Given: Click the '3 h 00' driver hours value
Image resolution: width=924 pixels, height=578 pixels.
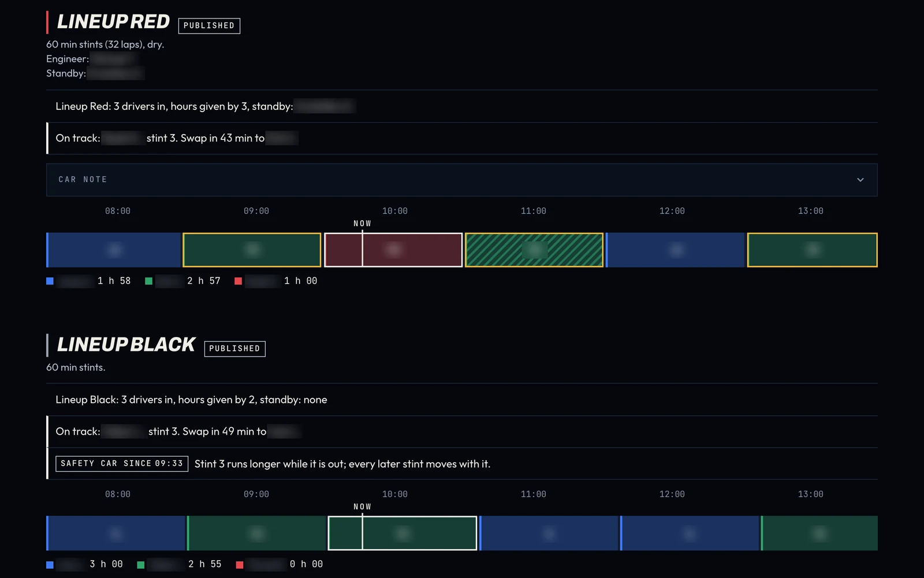Looking at the screenshot, I should (x=106, y=564).
